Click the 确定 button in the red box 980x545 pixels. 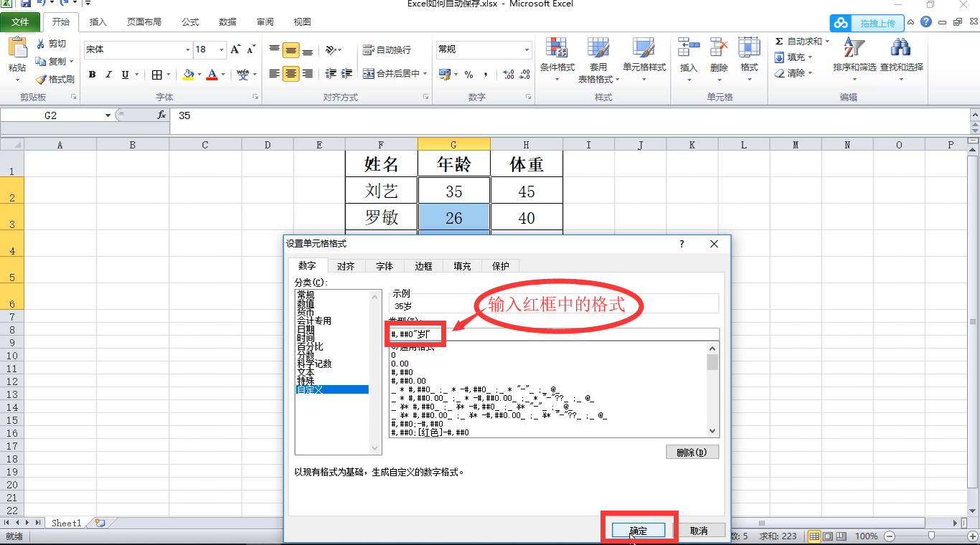[x=638, y=530]
